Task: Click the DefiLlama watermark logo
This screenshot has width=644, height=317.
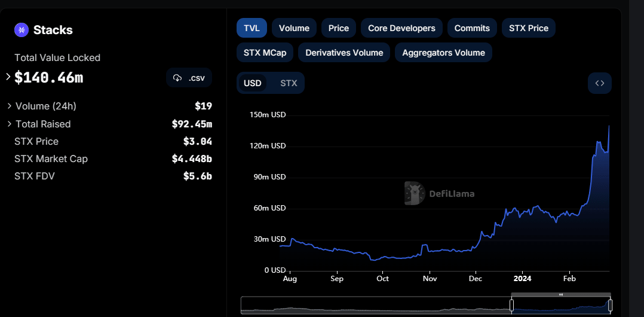Action: pyautogui.click(x=413, y=193)
